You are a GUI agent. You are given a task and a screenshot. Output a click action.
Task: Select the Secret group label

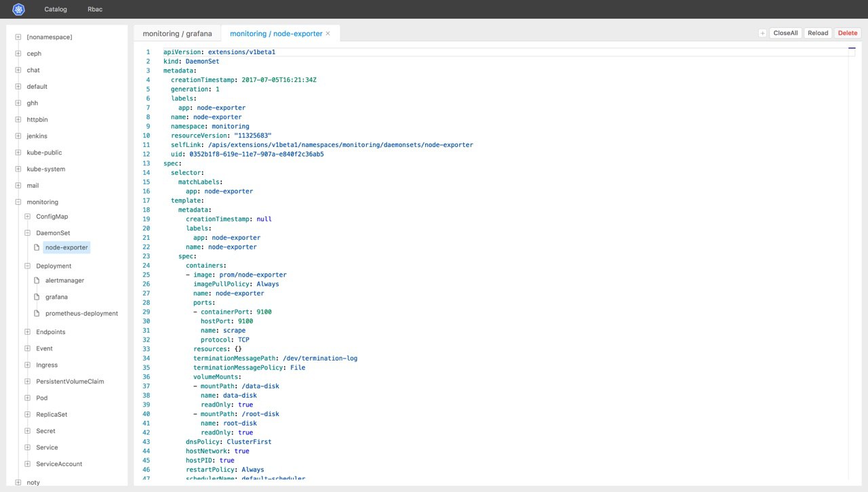tap(47, 431)
